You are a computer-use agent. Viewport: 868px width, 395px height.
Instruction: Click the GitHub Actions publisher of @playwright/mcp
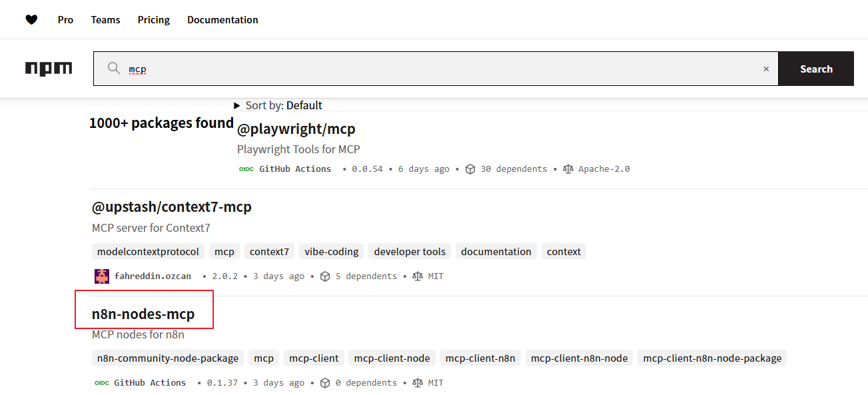pyautogui.click(x=295, y=169)
